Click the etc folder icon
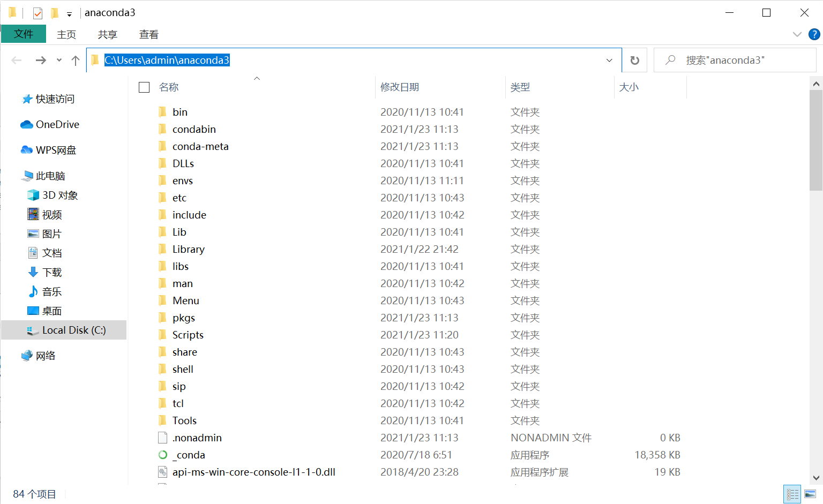Image resolution: width=823 pixels, height=504 pixels. pyautogui.click(x=162, y=198)
